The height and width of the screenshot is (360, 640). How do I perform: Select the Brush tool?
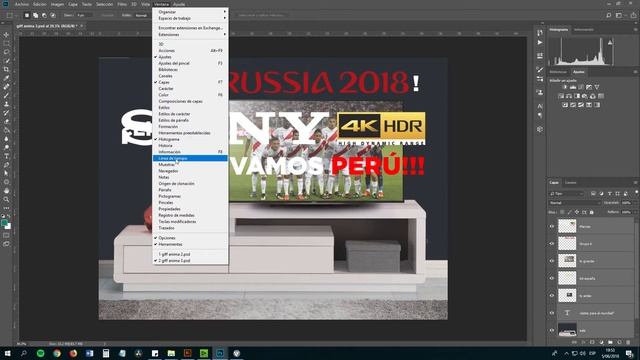coord(6,96)
